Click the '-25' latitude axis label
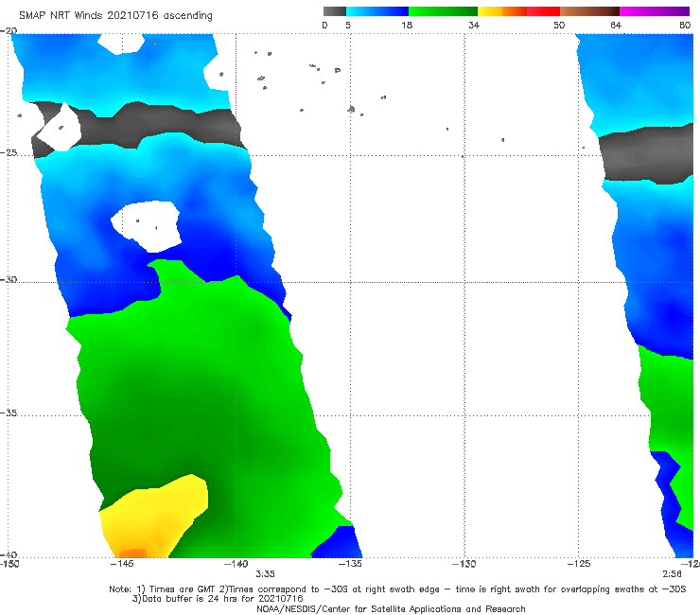The width and height of the screenshot is (700, 615). [x=9, y=152]
